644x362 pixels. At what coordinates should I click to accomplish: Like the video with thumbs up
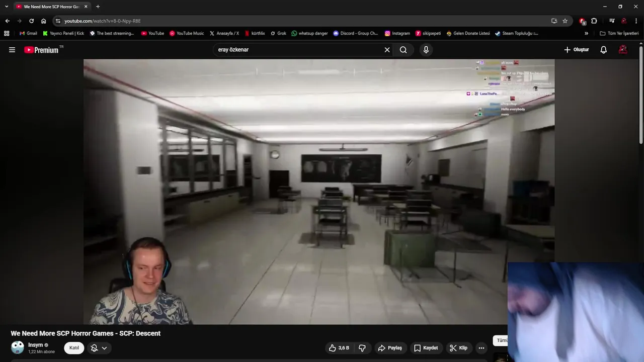(x=339, y=348)
